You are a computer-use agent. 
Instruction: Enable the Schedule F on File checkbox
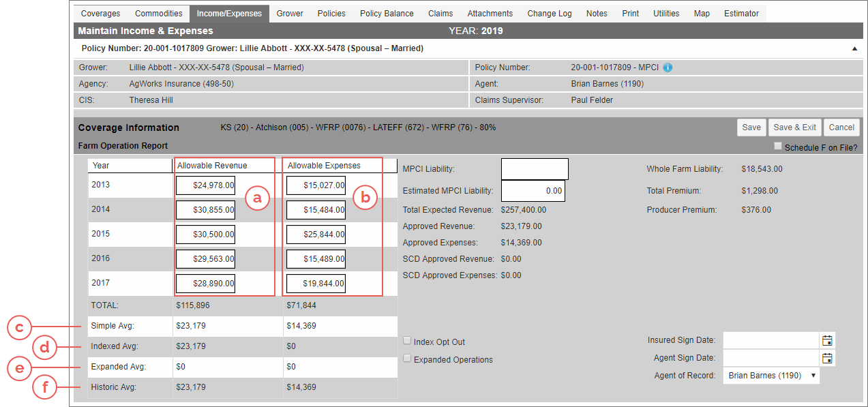(778, 147)
